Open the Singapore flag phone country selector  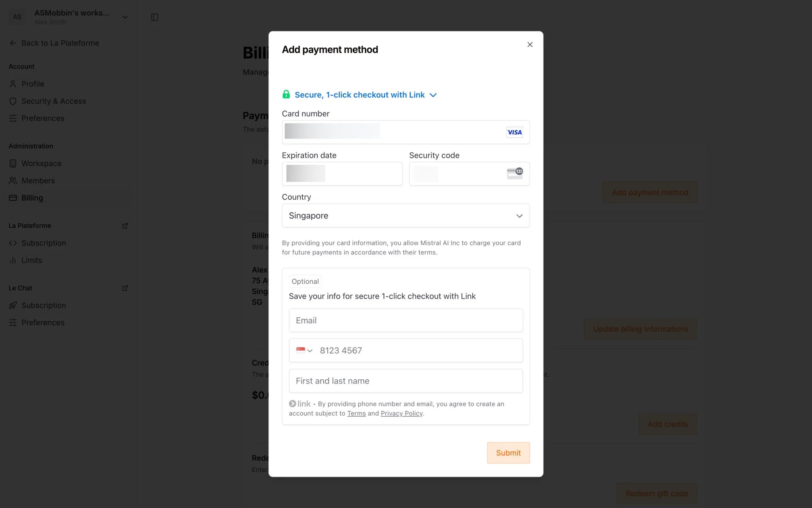tap(304, 351)
